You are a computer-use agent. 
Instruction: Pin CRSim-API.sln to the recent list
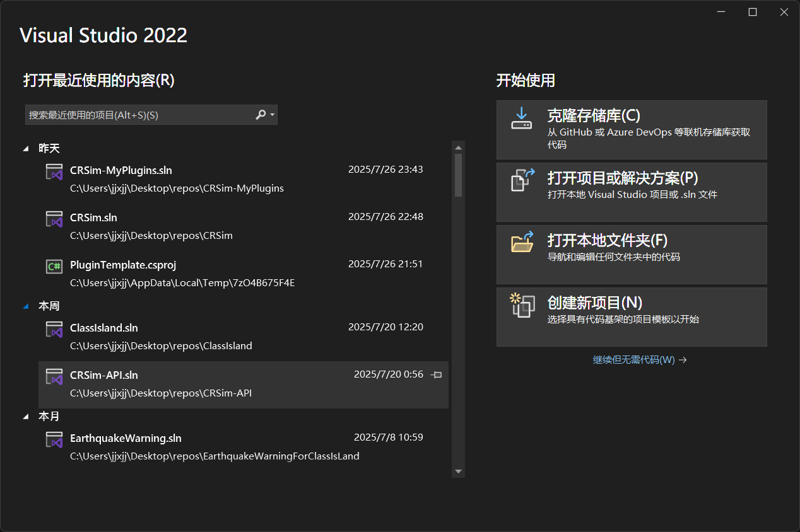coord(436,375)
